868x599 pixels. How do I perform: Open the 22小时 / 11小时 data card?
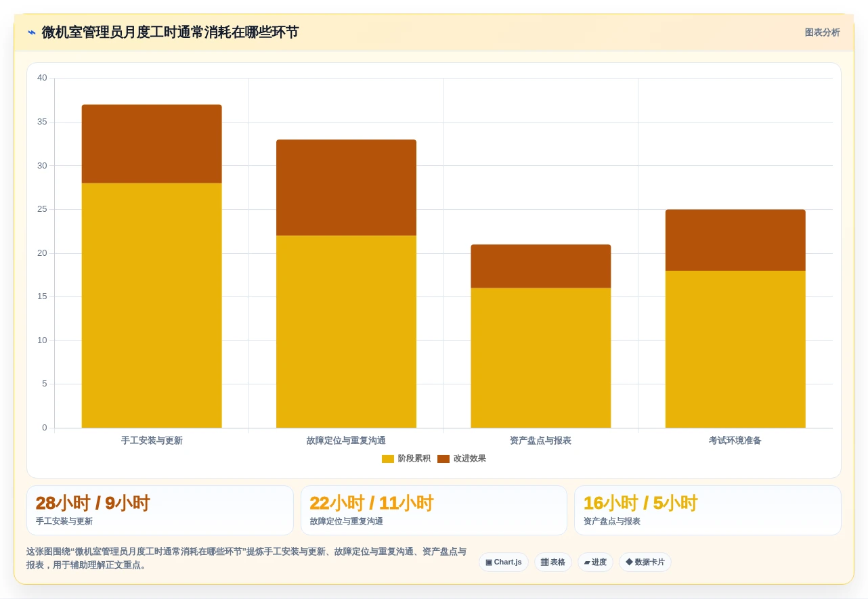(x=434, y=510)
